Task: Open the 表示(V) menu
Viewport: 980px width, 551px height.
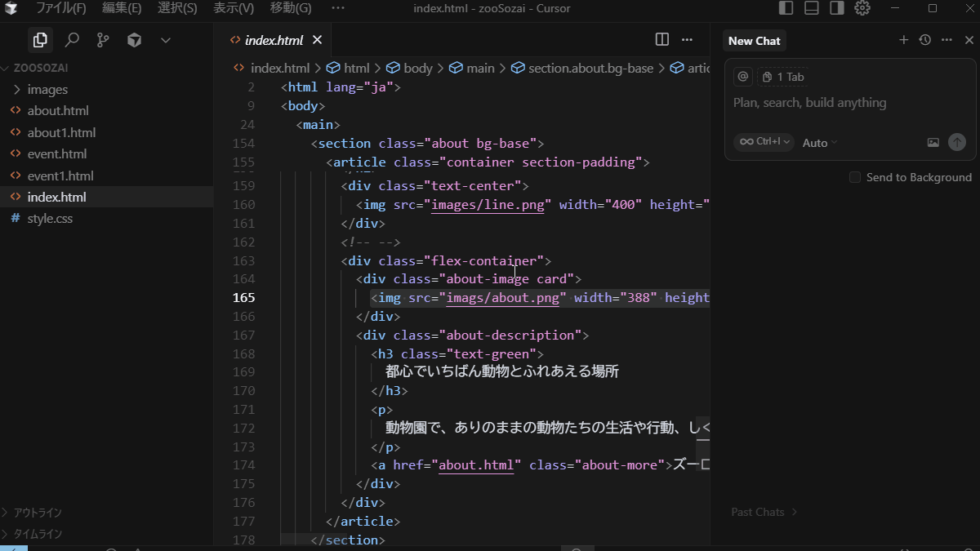Action: pos(234,8)
